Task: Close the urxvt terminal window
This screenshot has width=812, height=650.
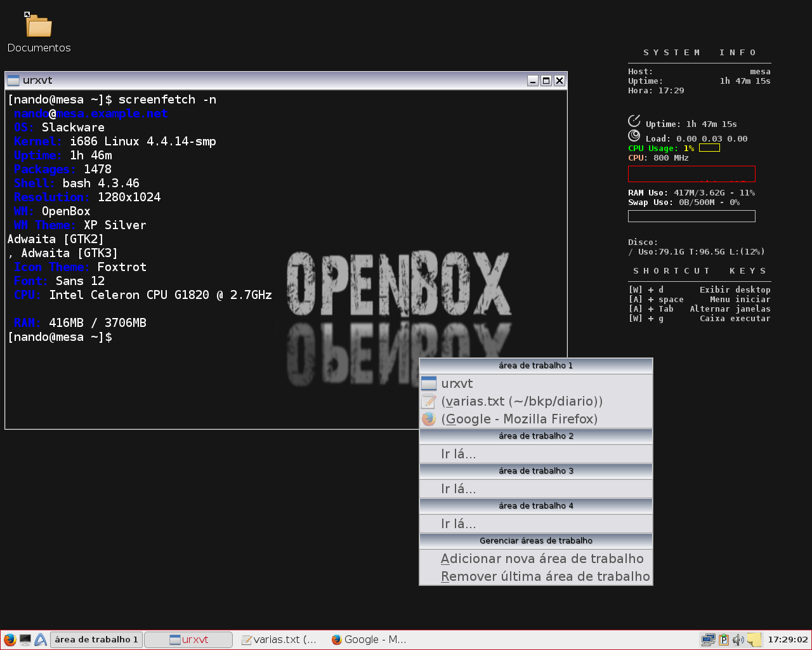Action: click(x=560, y=81)
